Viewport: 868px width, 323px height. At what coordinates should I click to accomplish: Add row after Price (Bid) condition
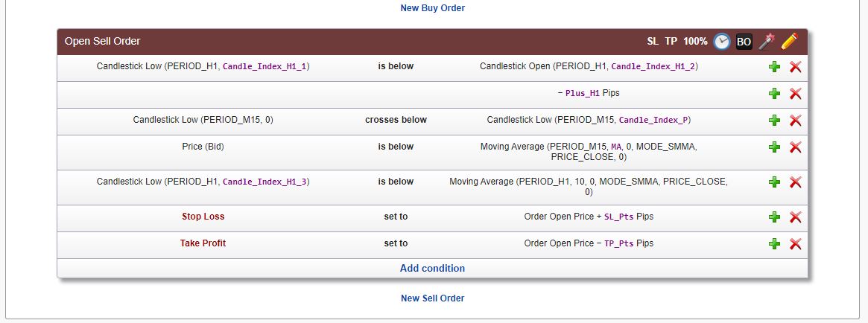coord(774,147)
